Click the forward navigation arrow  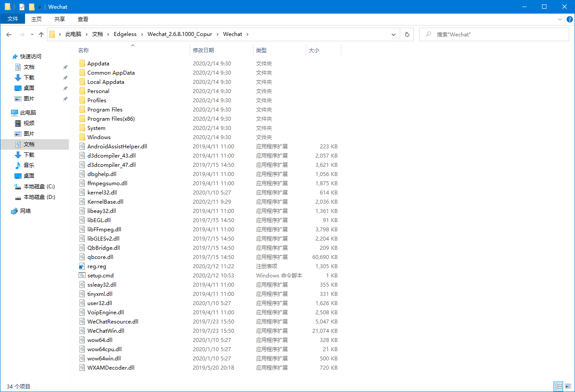tap(22, 34)
